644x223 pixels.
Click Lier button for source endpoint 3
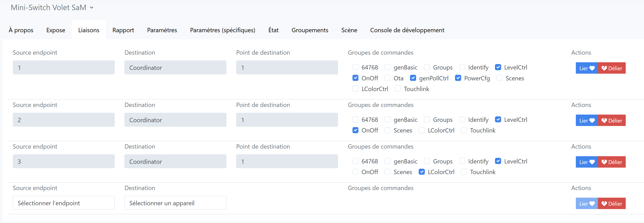point(587,162)
